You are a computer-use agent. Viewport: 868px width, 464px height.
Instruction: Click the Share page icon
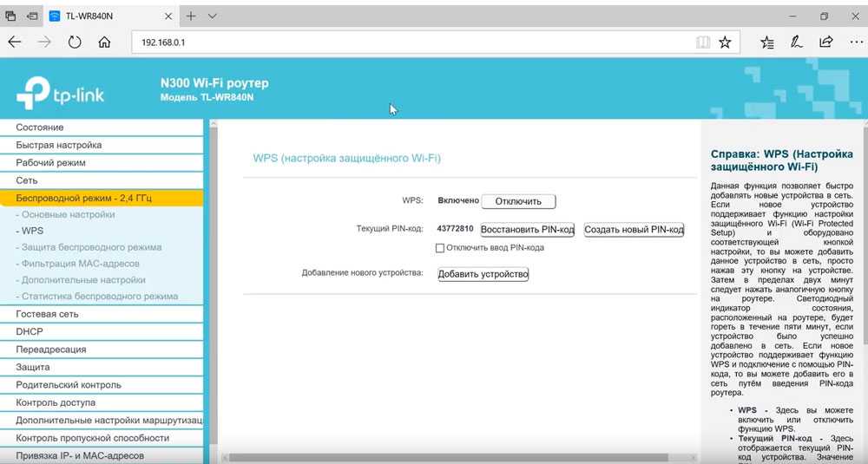coord(826,42)
